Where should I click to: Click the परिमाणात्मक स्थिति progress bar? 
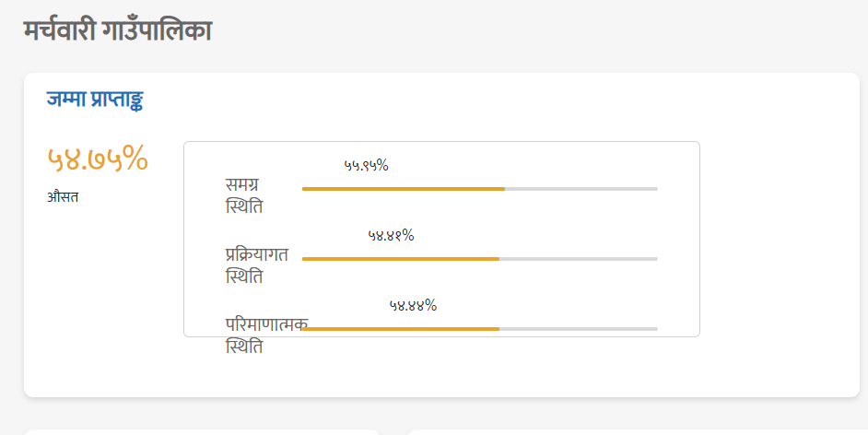[x=480, y=329]
